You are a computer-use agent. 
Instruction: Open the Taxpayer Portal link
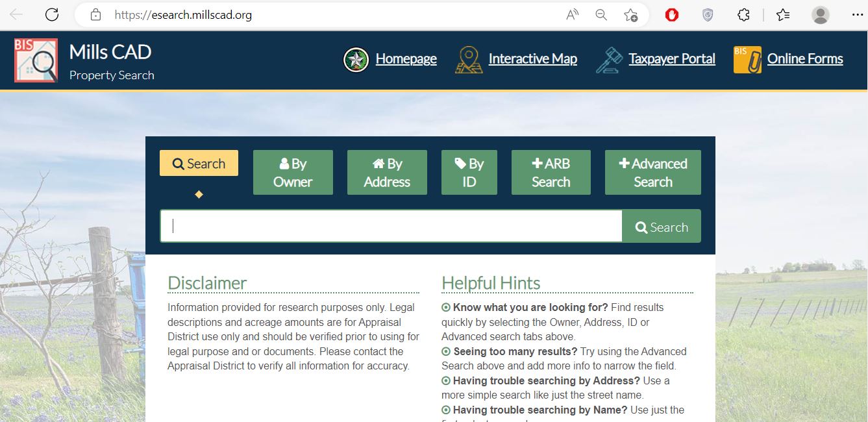672,59
